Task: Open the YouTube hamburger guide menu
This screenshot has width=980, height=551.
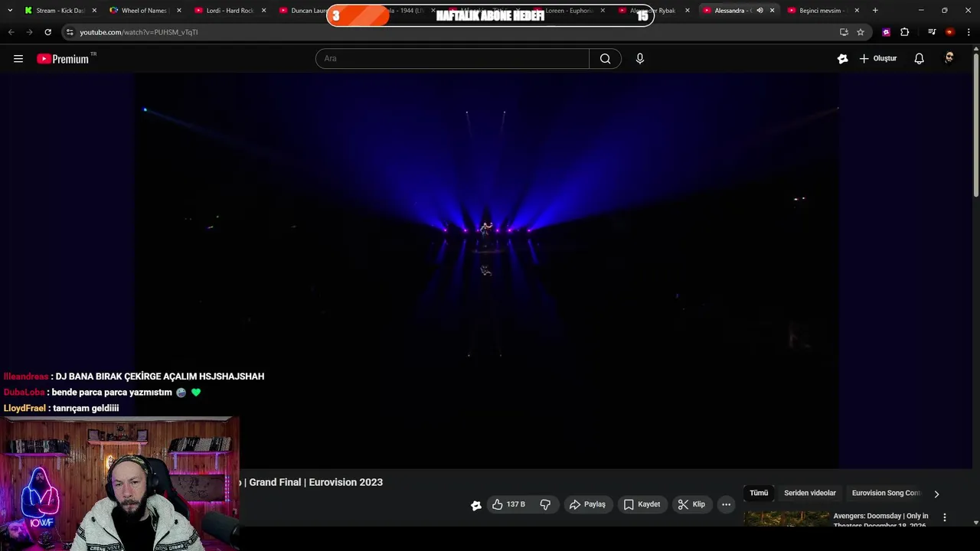Action: [x=18, y=59]
